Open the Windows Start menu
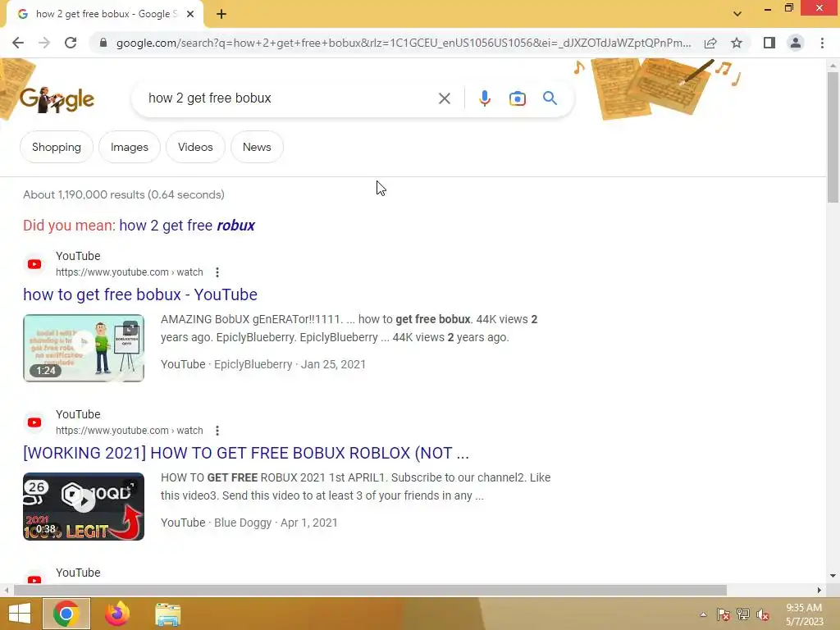 point(20,614)
